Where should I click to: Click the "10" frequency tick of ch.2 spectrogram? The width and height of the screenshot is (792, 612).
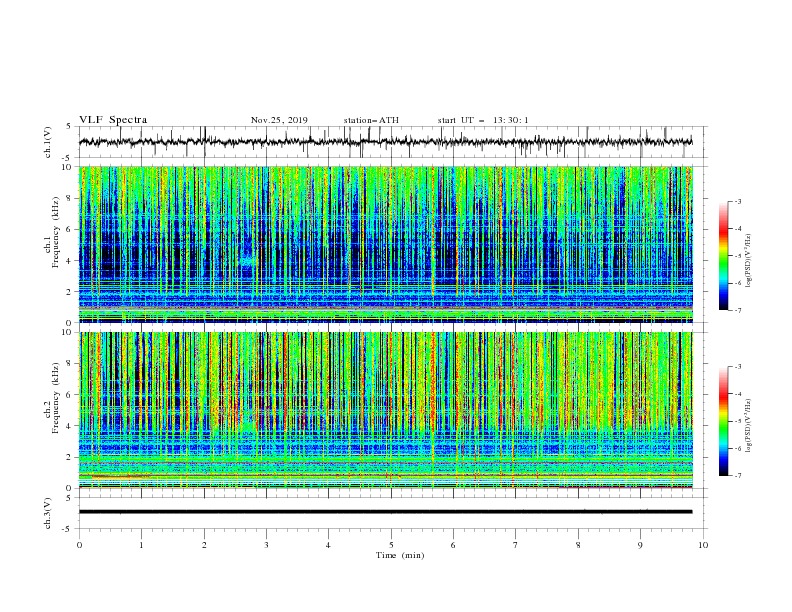[x=68, y=332]
